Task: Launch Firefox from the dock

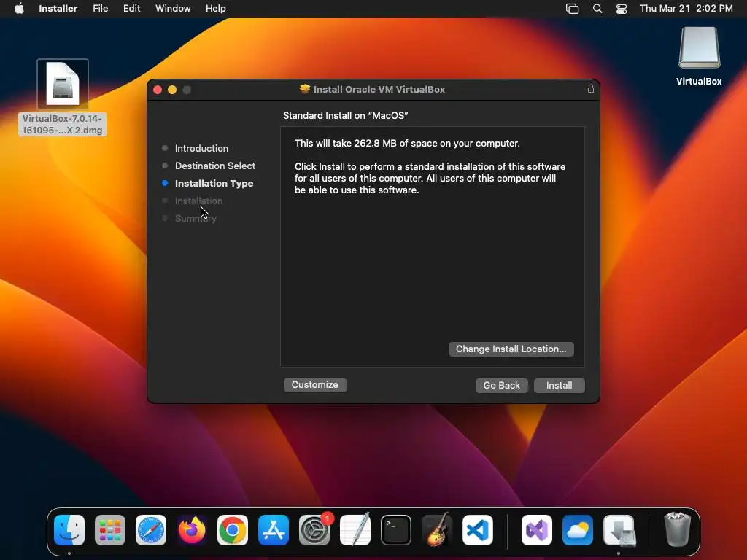Action: pyautogui.click(x=192, y=530)
